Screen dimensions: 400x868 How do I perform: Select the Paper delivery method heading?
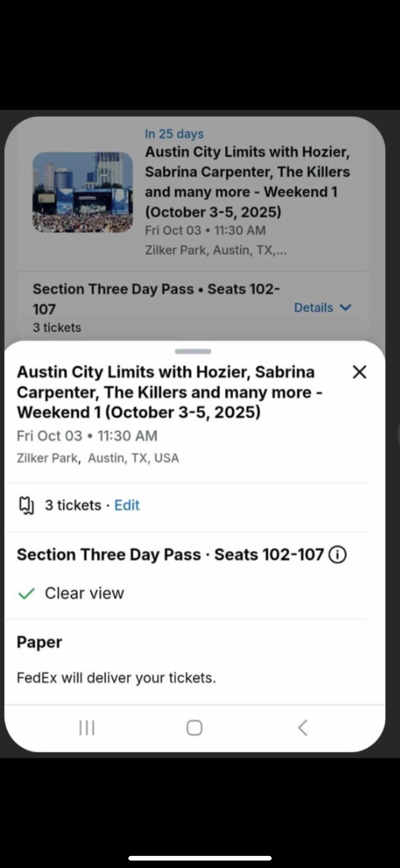(x=39, y=642)
